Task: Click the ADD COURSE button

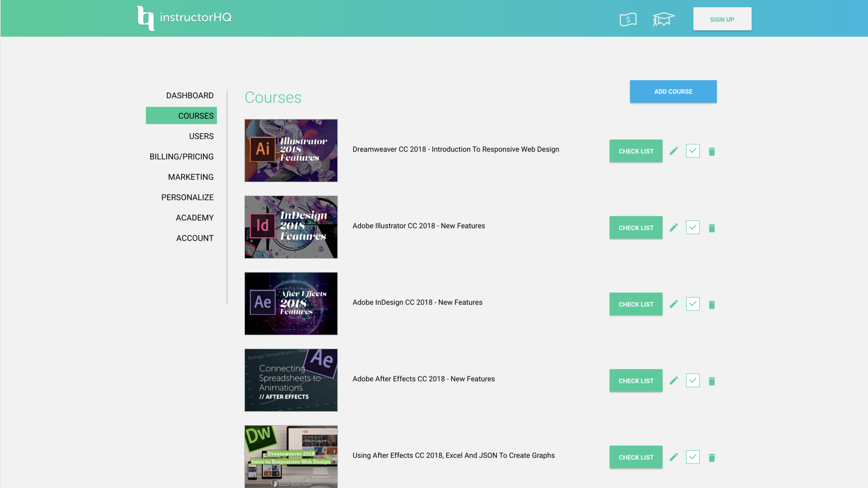Action: 673,91
